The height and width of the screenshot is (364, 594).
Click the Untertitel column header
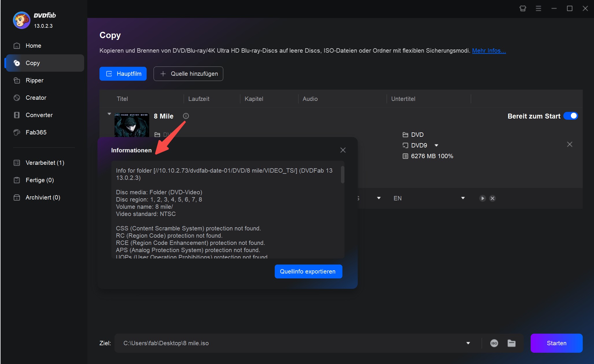[x=403, y=99]
